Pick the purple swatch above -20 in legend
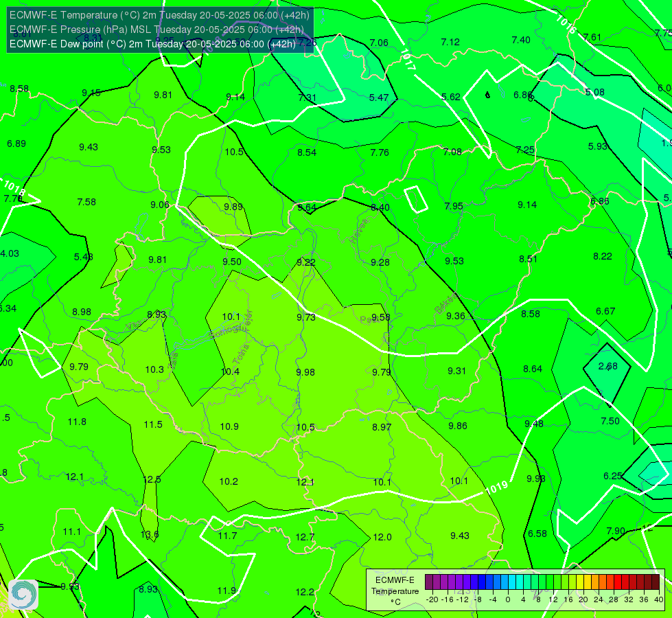672x618 pixels. click(428, 582)
